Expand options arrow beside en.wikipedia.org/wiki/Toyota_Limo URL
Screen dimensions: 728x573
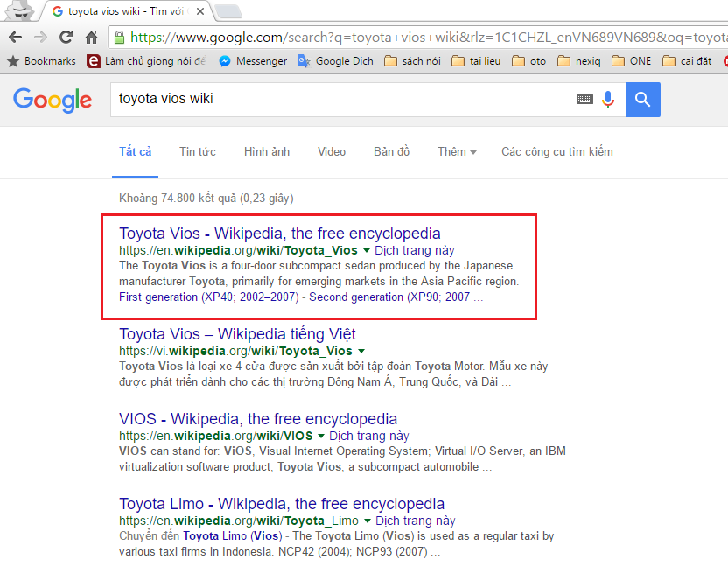pos(367,521)
